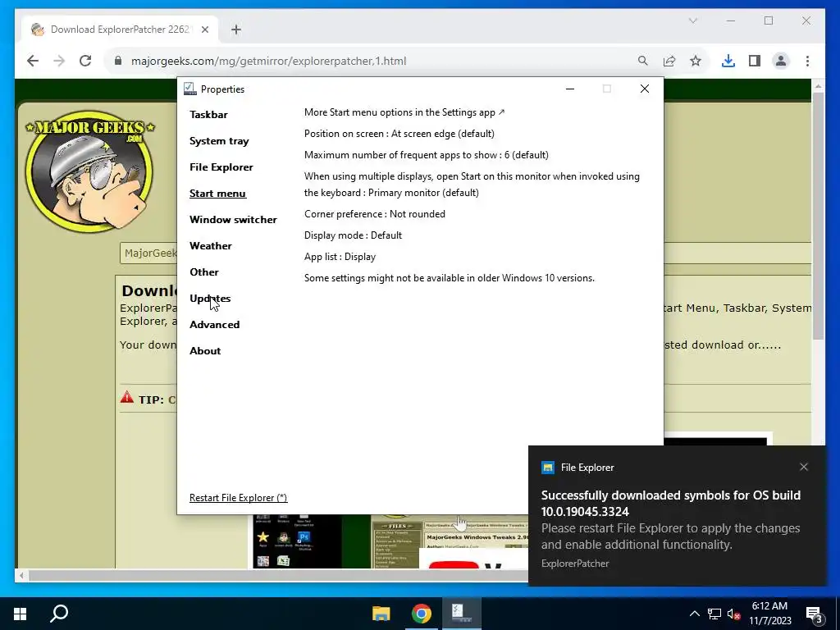The height and width of the screenshot is (630, 840).
Task: Dismiss the File Explorer notification
Action: pos(804,467)
